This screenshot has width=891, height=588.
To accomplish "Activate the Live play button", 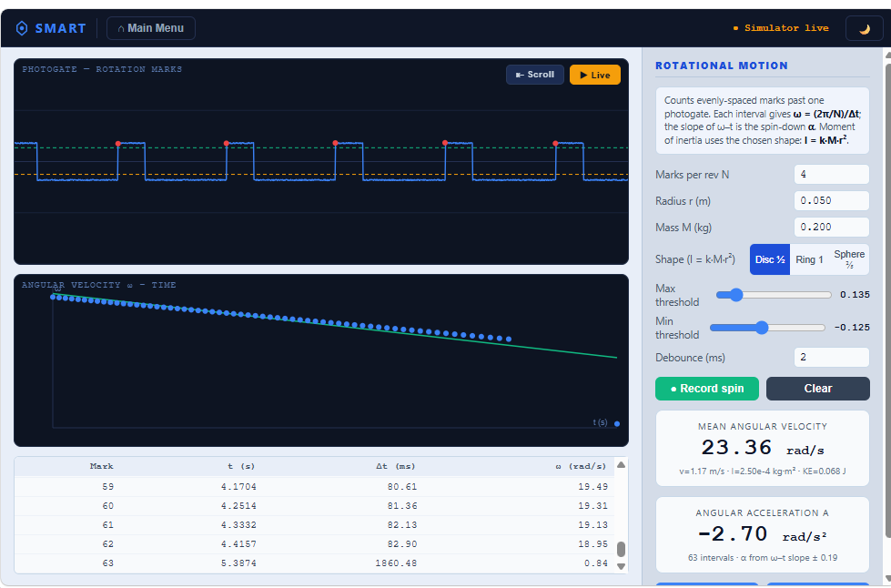I will (595, 75).
